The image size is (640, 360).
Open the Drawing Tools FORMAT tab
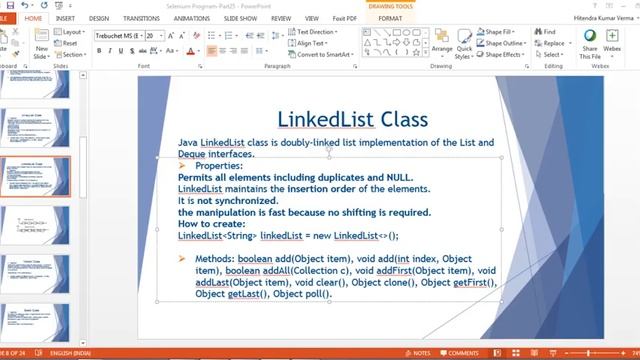click(x=390, y=18)
